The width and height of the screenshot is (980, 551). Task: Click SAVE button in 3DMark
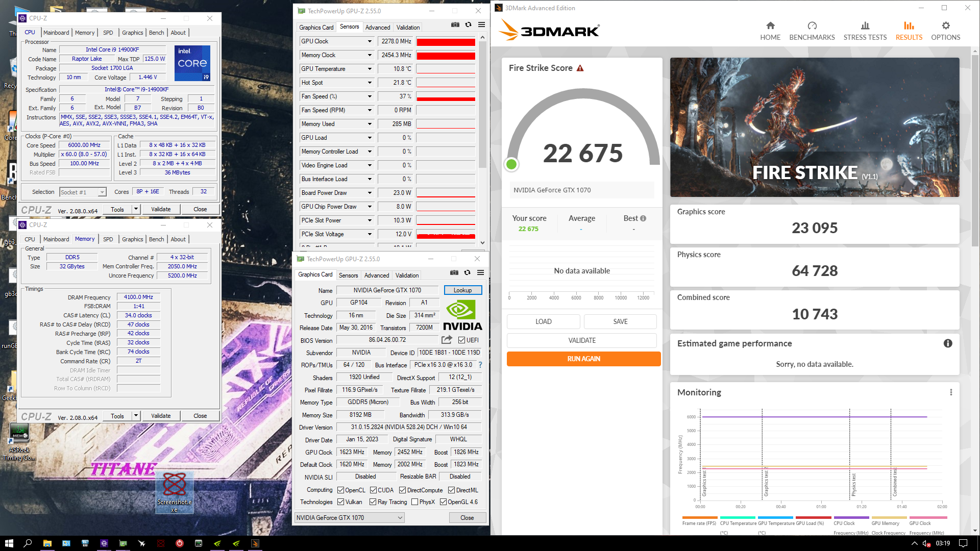click(620, 321)
